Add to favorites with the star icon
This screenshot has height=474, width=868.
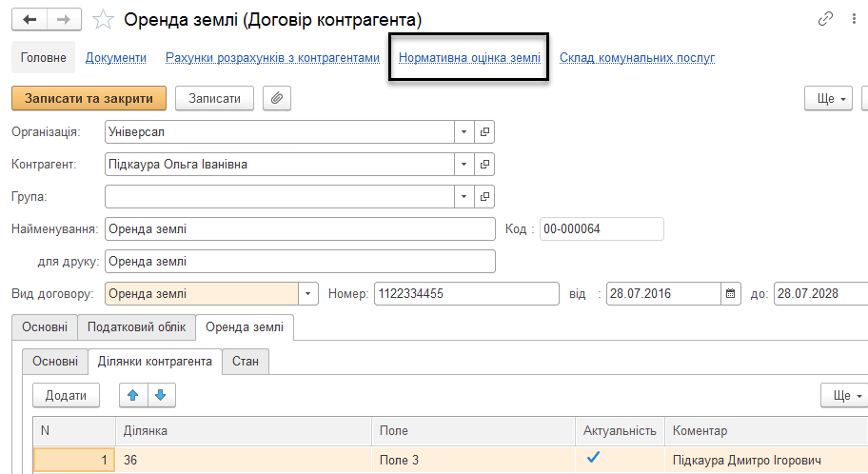103,20
